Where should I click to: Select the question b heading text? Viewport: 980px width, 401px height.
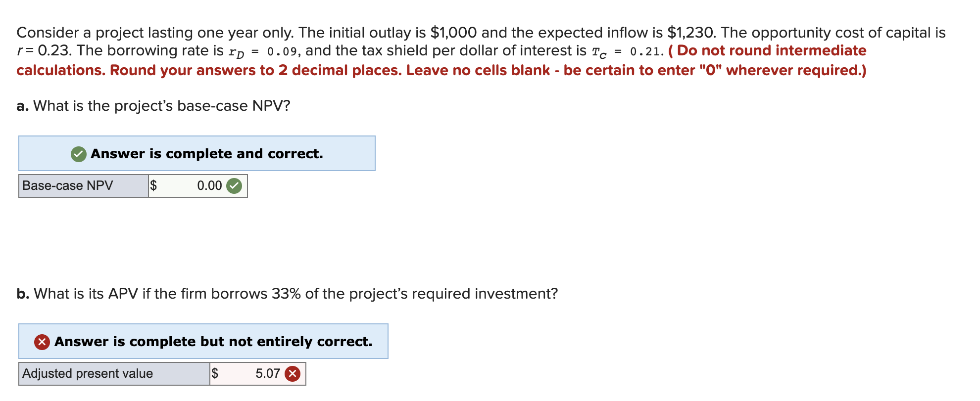click(287, 293)
